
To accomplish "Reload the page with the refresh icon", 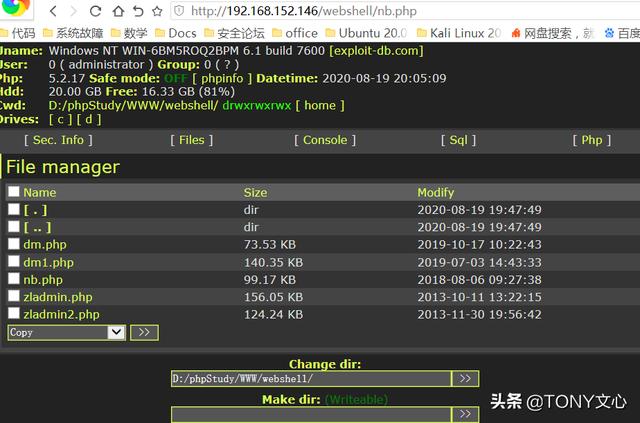I will [95, 11].
